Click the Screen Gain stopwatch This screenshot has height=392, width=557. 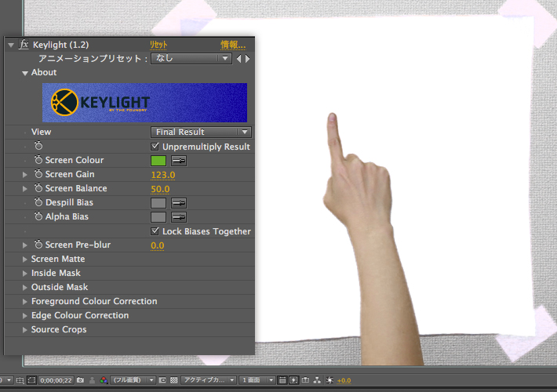[x=38, y=175]
